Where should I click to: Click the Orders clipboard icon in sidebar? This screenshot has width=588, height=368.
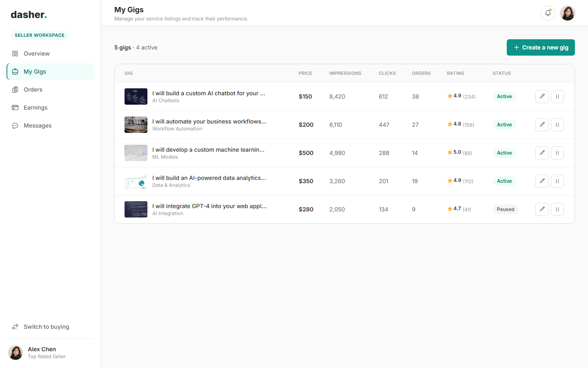coord(15,90)
